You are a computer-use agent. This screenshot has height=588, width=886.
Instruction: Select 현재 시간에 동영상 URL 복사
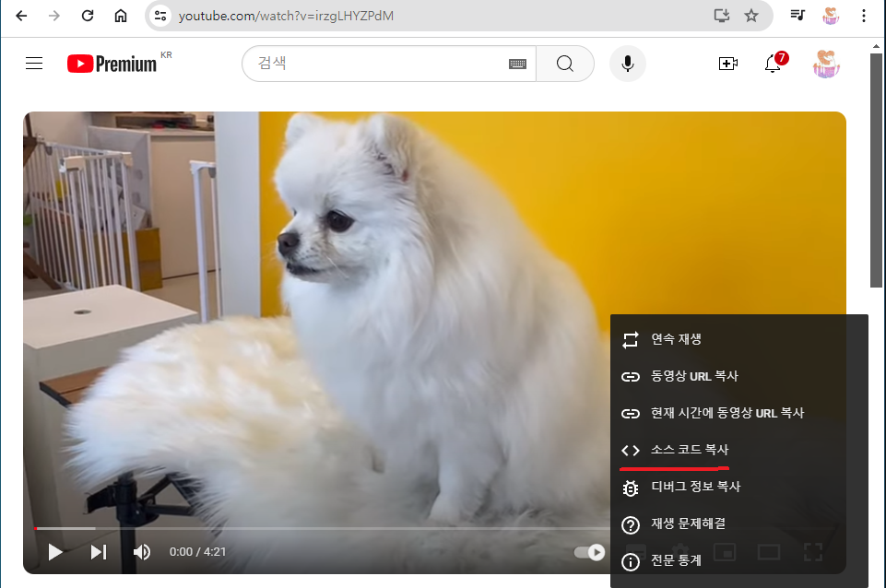pyautogui.click(x=739, y=414)
